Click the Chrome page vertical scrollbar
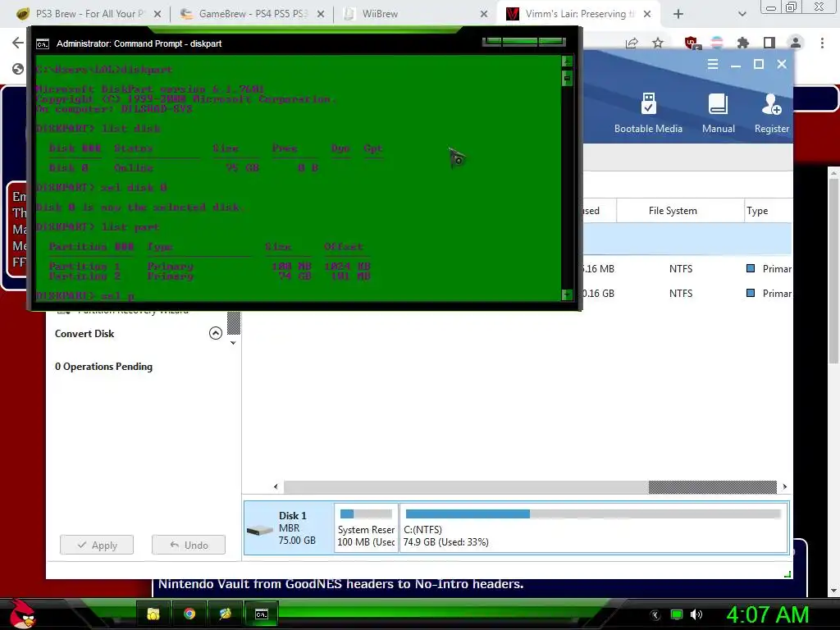This screenshot has height=630, width=840. [x=833, y=271]
